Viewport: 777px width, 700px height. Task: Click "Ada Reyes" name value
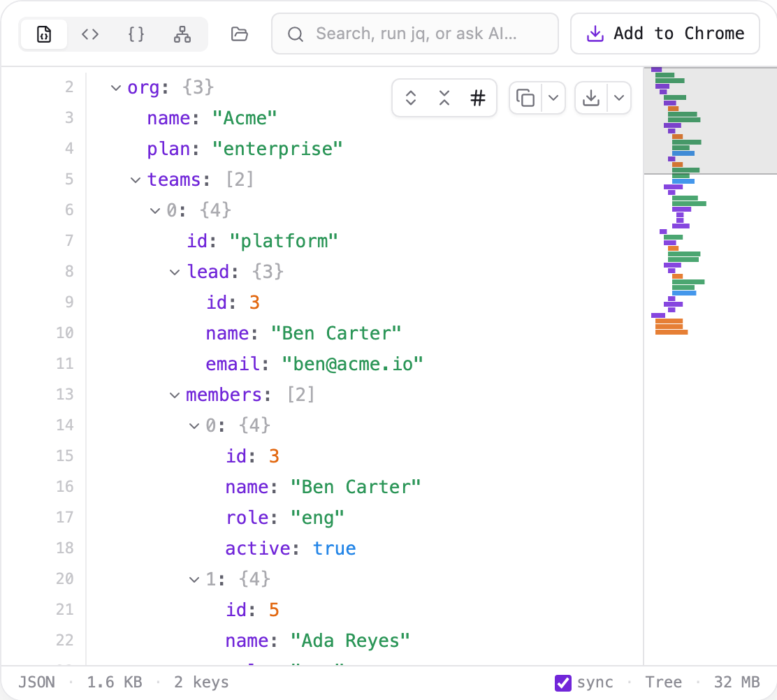tap(350, 641)
